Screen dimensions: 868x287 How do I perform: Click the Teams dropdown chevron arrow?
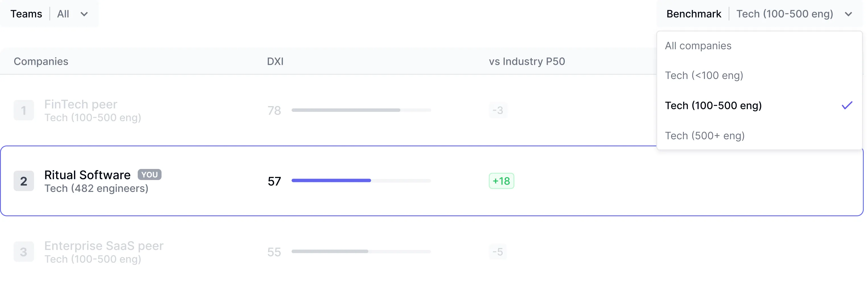[84, 14]
